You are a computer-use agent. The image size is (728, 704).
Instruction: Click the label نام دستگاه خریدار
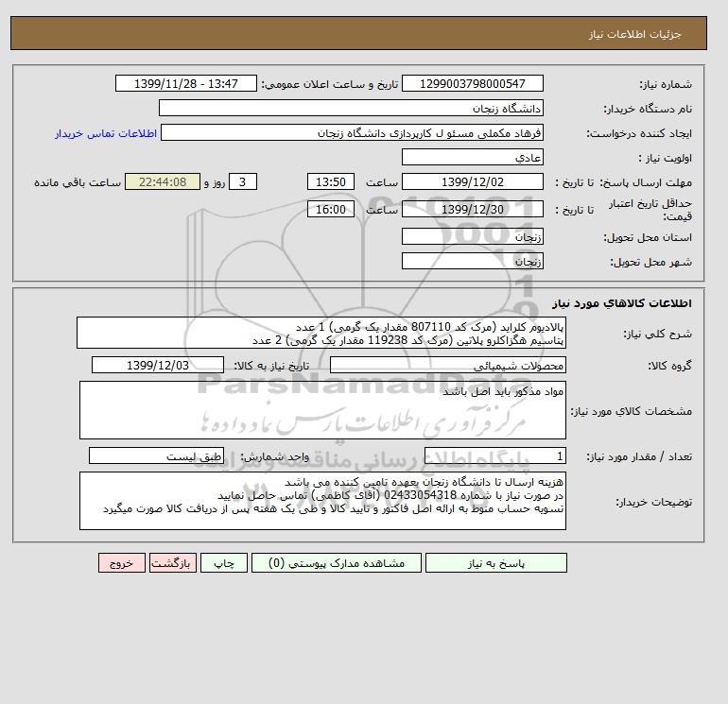point(648,109)
